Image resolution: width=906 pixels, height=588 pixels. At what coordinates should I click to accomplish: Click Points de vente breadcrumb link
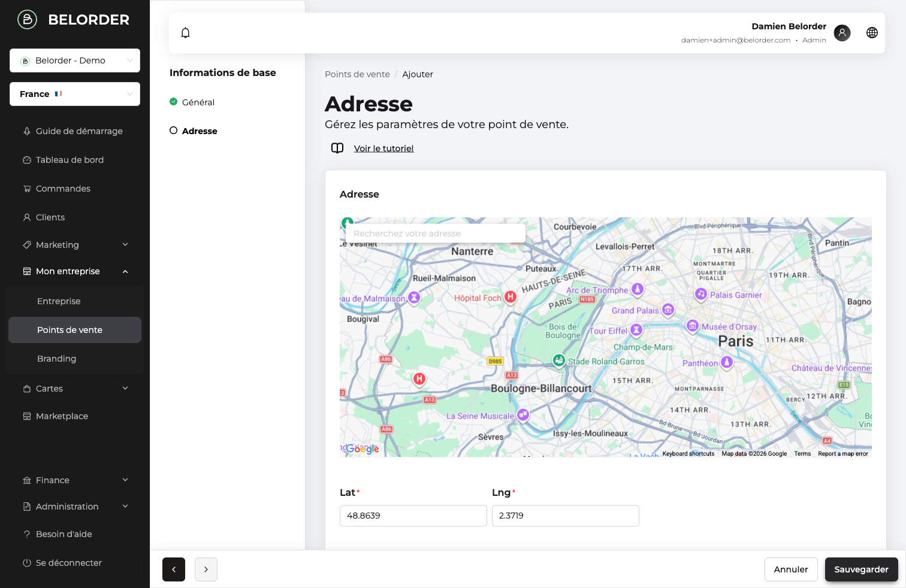pos(357,74)
